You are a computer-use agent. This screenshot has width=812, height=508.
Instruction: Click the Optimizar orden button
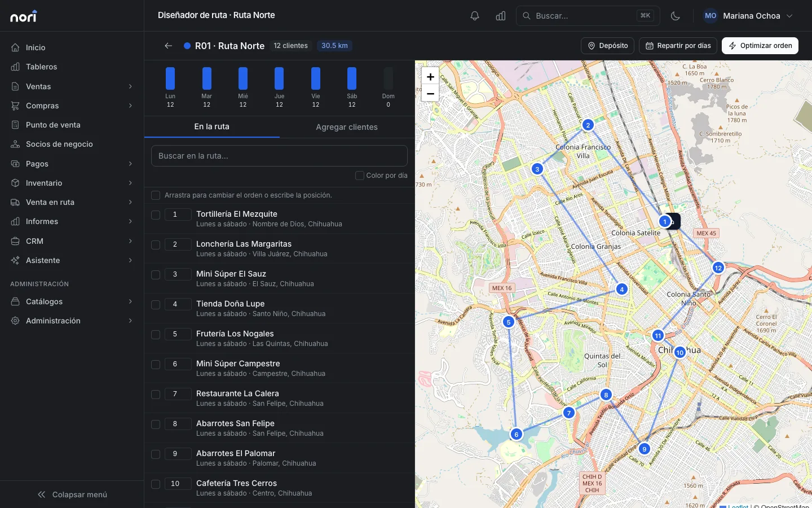coord(760,46)
